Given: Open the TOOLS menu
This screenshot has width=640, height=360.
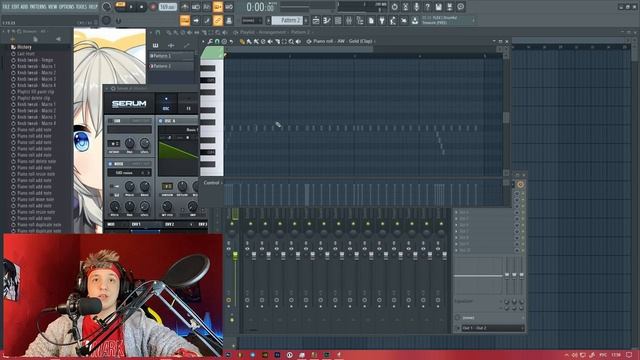Looking at the screenshot, I should 82,7.
